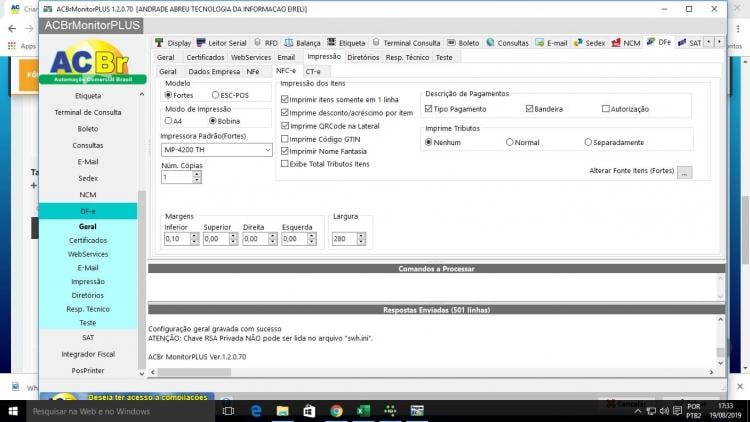
Task: Open the Etiqueta label icon tab
Action: [331, 43]
